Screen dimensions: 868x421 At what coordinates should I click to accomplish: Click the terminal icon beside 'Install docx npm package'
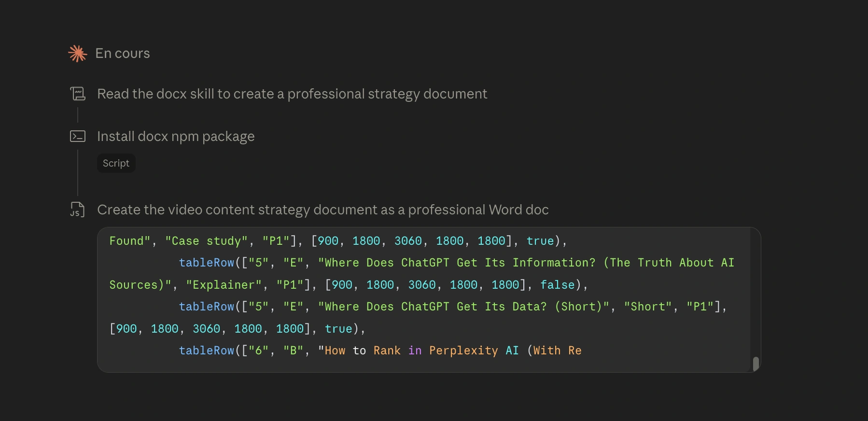(x=78, y=136)
